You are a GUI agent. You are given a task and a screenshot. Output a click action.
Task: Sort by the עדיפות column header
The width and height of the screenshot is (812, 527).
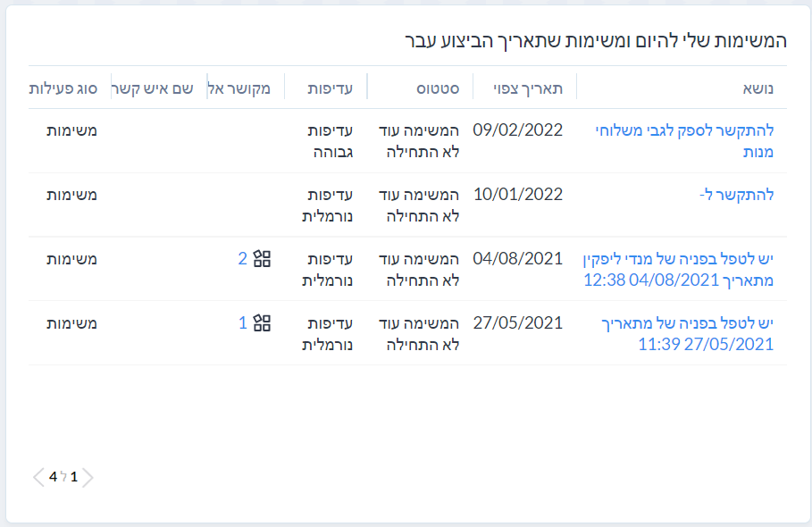pos(331,88)
